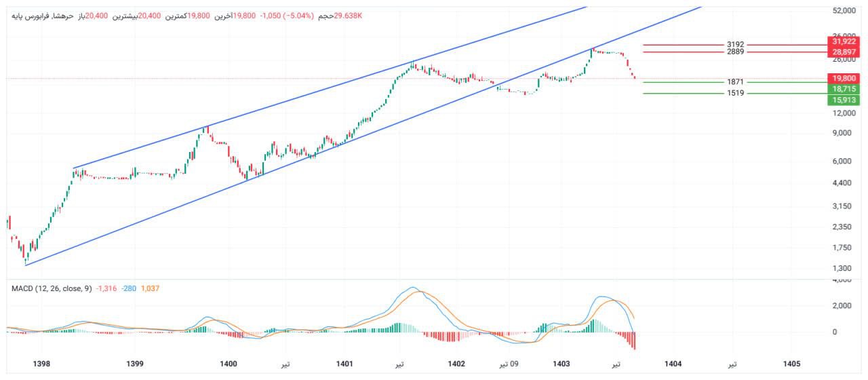Click the 1401 label on the time axis
The image size is (868, 380).
point(344,364)
